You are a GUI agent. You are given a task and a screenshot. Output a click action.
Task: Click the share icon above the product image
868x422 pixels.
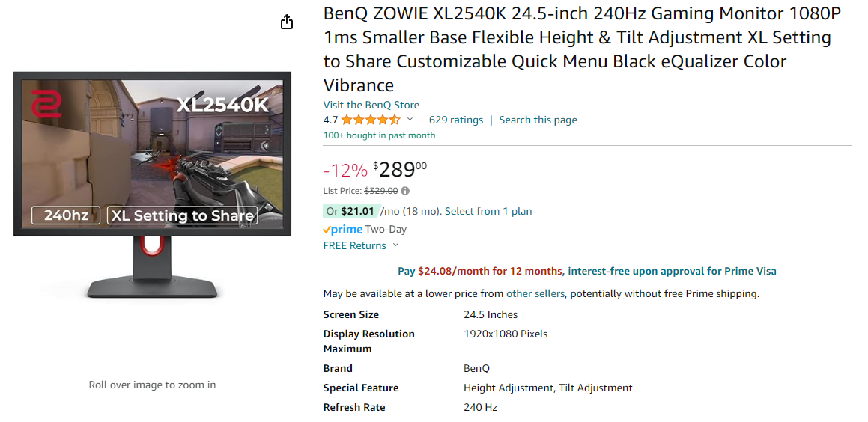coord(287,22)
